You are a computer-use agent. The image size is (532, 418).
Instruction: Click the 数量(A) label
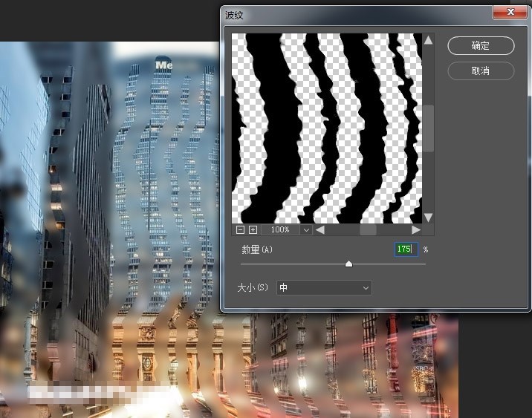point(257,250)
